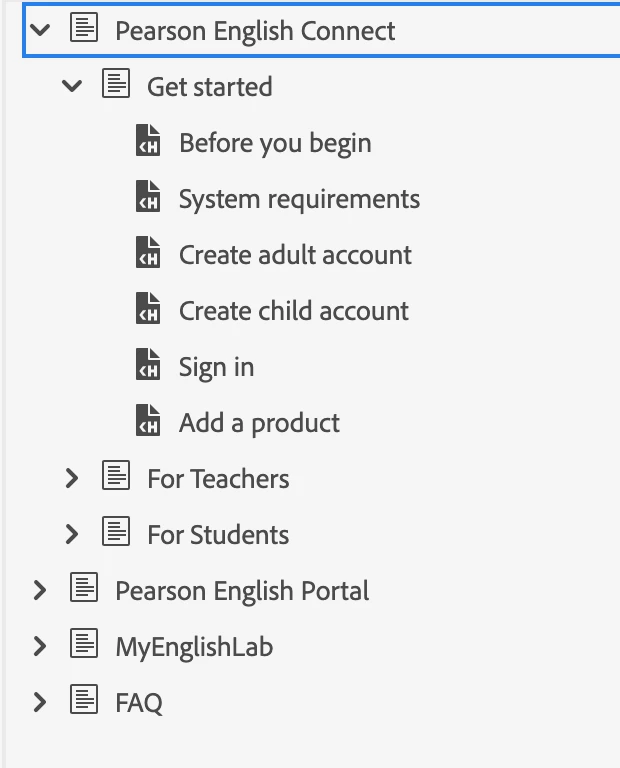Select the Before you begin topic
The image size is (620, 768).
[x=275, y=143]
